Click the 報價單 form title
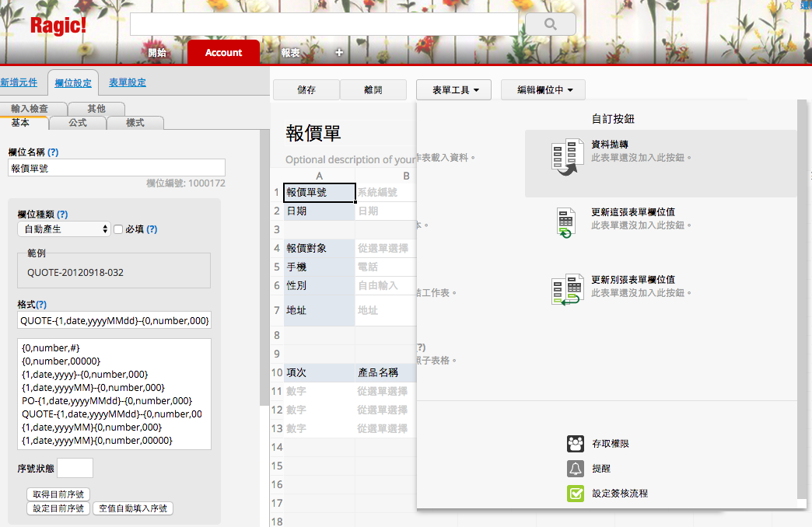Screen dimensions: 812x527 pos(313,134)
